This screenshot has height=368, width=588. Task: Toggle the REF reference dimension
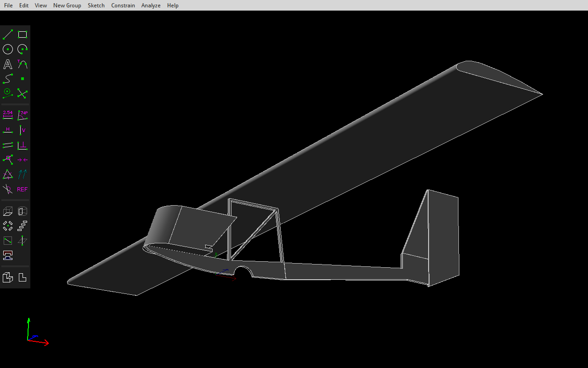click(x=23, y=189)
